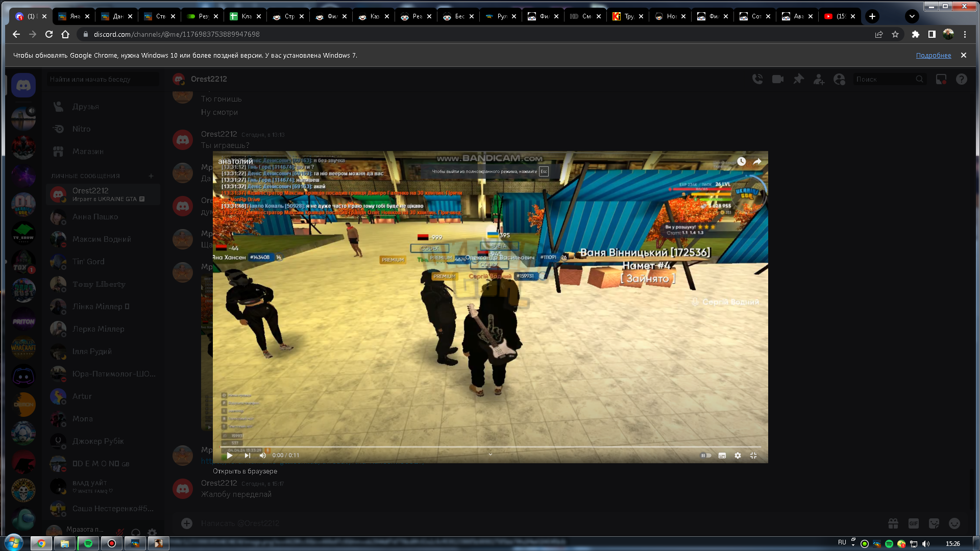
Task: Show the user profile panel icon
Action: [x=839, y=79]
